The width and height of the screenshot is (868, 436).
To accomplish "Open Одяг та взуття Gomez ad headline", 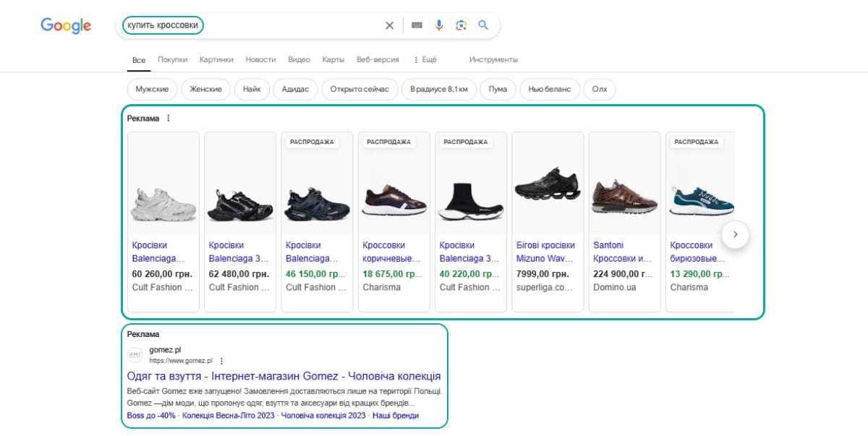I will [284, 377].
